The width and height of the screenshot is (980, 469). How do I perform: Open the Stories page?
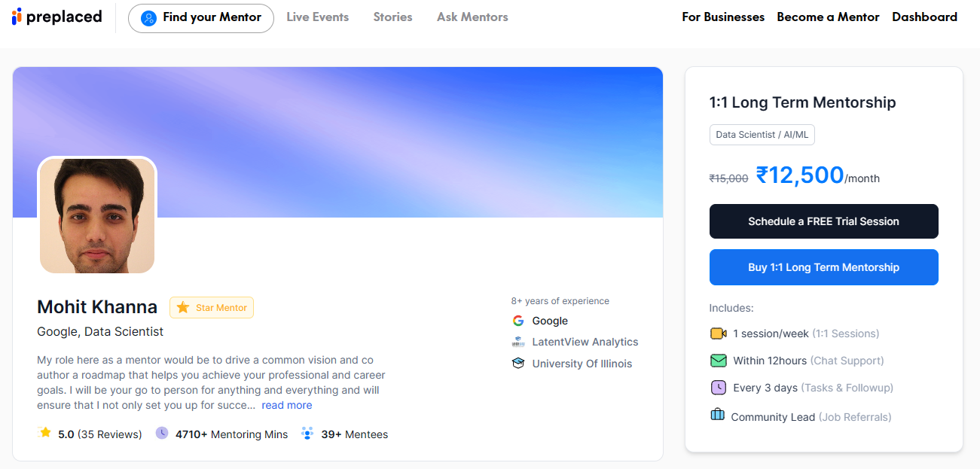tap(393, 17)
